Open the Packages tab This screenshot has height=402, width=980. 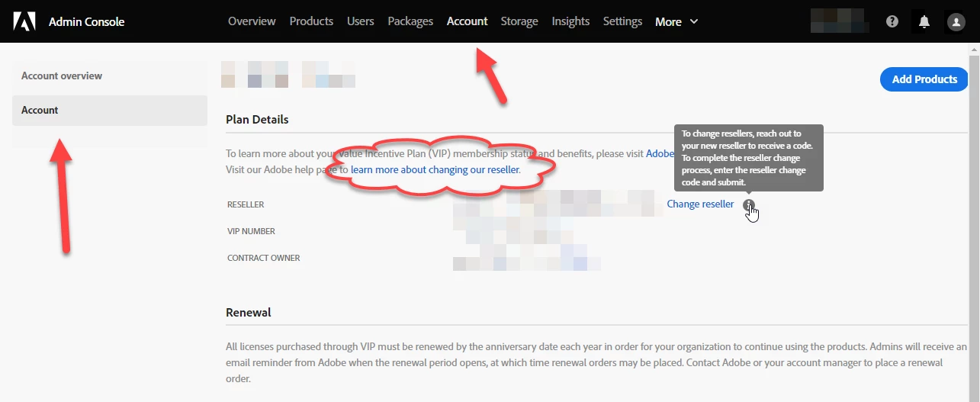(x=410, y=21)
